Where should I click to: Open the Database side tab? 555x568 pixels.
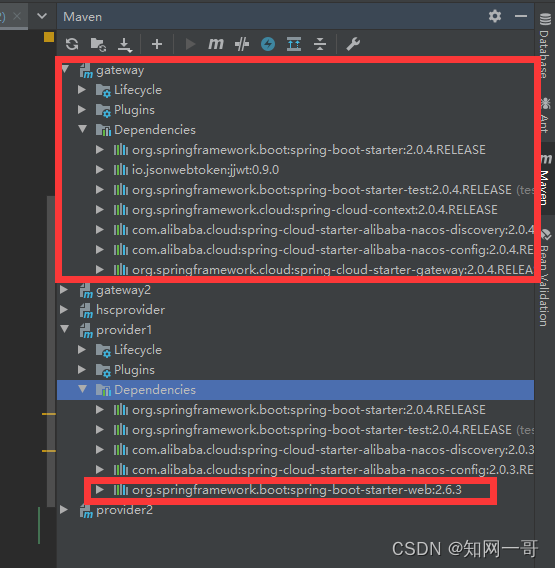[545, 45]
